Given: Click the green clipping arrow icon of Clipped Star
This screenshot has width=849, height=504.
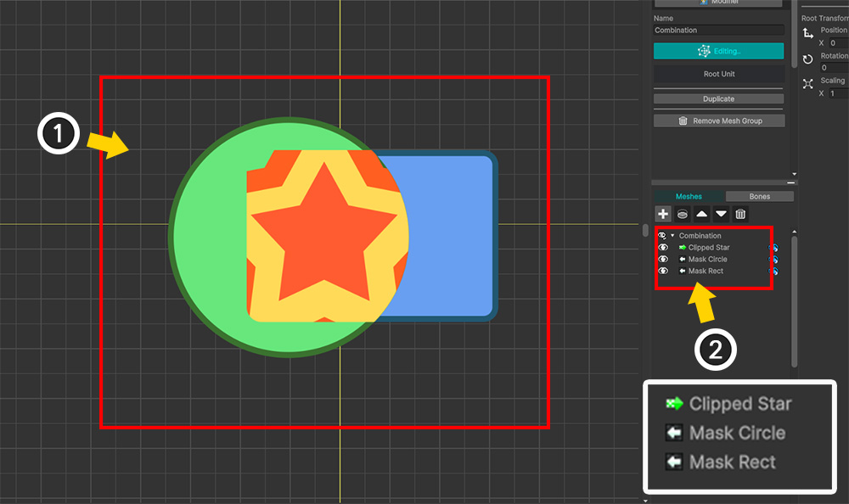Looking at the screenshot, I should tap(683, 248).
